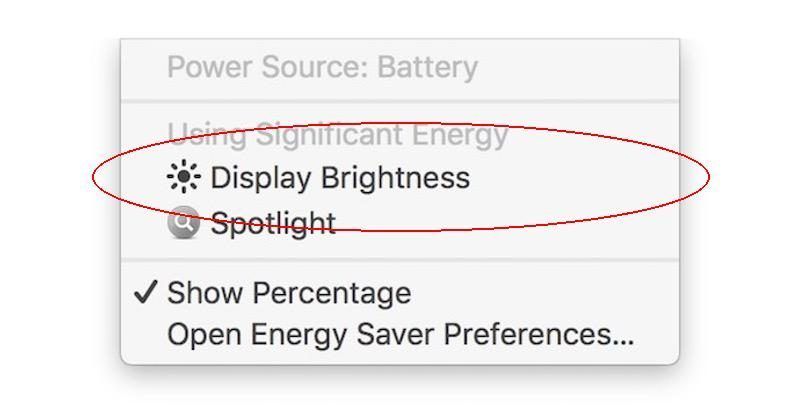Click the checkmark beside Show Percentage
Viewport: 800px width, 420px height.
tap(146, 292)
